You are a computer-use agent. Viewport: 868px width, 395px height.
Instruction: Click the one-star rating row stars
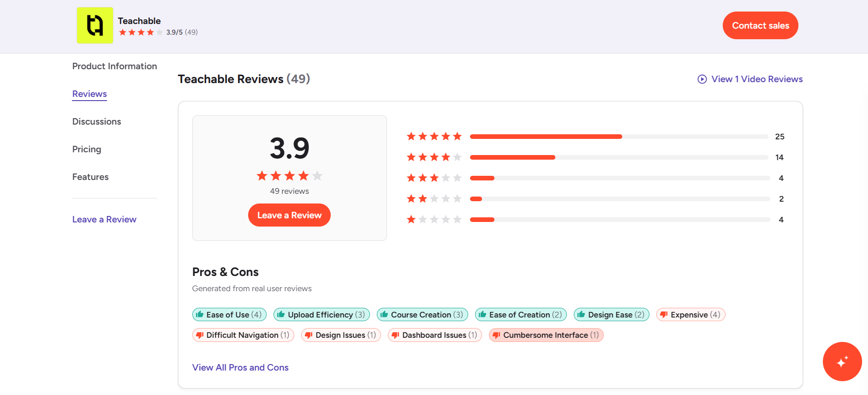pos(434,220)
